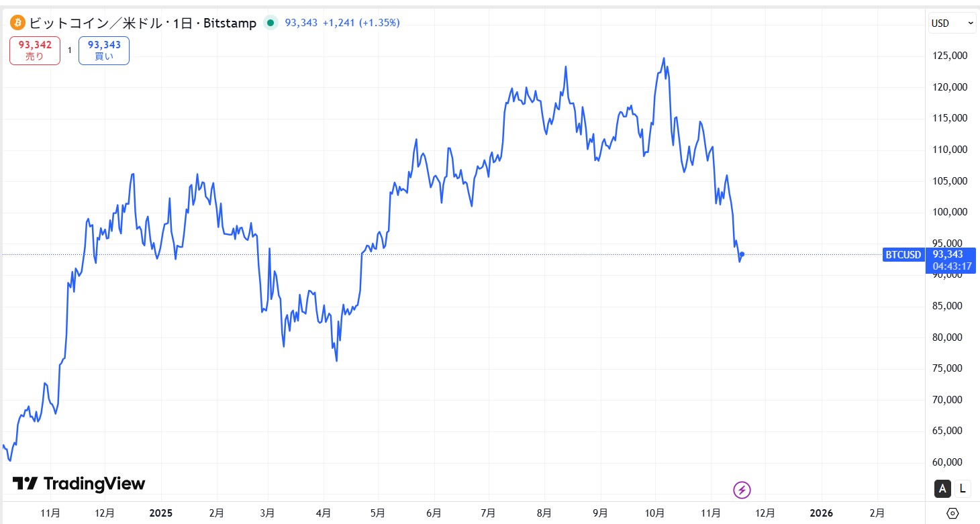Click the green market status dot
Viewport: 980px width, 524px height.
point(271,22)
